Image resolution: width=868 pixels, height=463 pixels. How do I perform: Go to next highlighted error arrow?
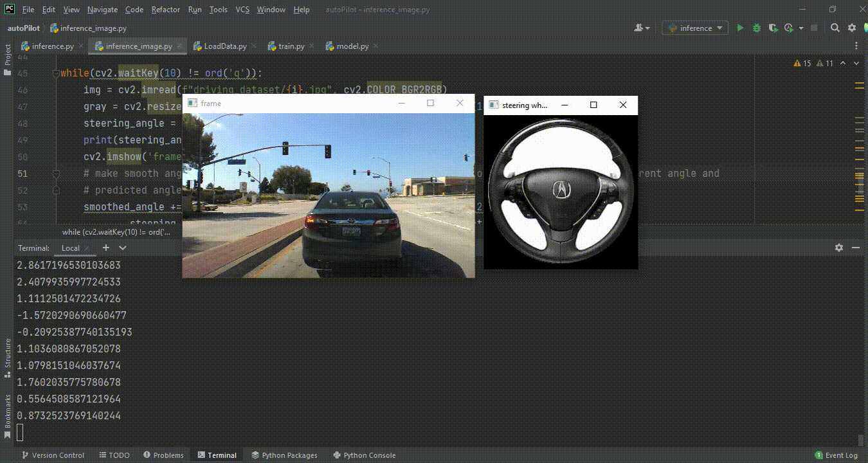(856, 63)
